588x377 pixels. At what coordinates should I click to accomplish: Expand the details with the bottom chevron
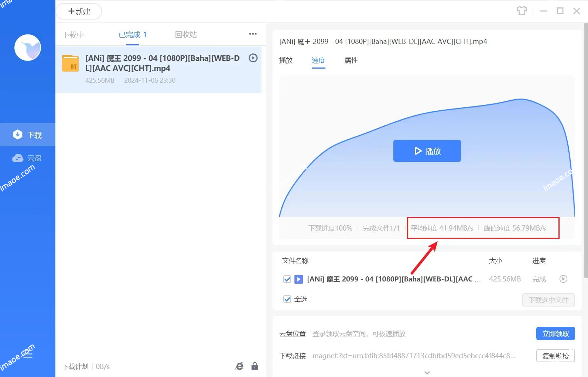427,373
